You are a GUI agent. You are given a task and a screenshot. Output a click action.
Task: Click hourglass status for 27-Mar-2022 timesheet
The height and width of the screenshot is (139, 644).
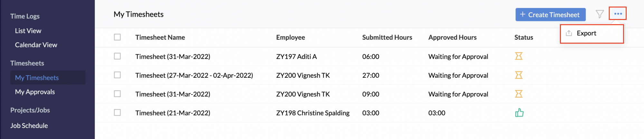pos(518,75)
